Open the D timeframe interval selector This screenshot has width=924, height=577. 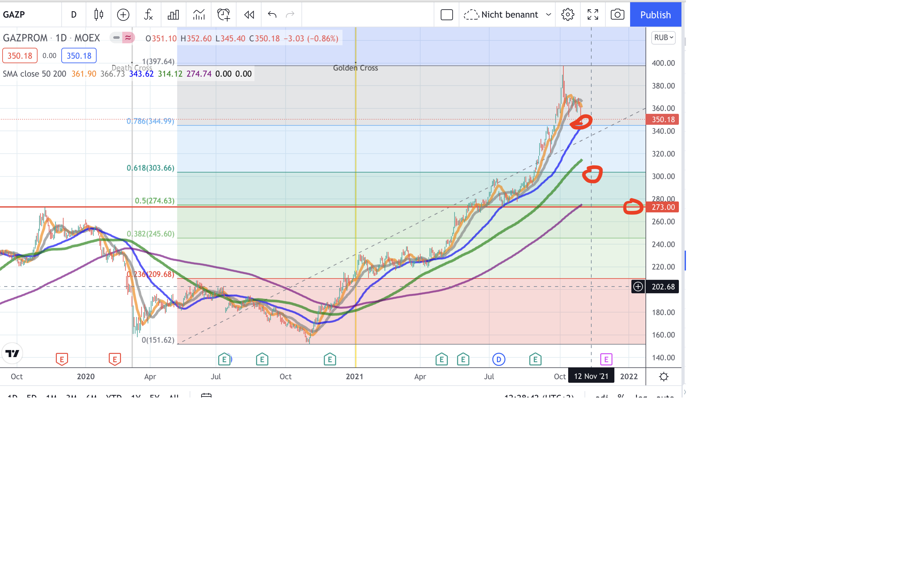click(74, 15)
